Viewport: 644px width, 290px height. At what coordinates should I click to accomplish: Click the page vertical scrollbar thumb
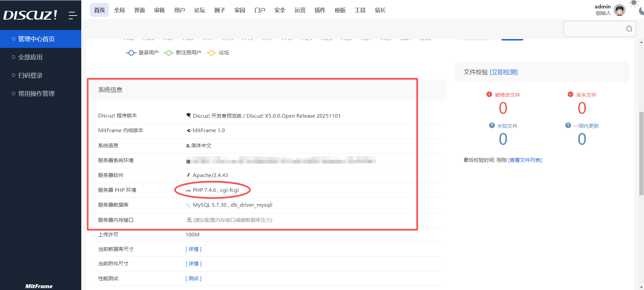pyautogui.click(x=641, y=153)
